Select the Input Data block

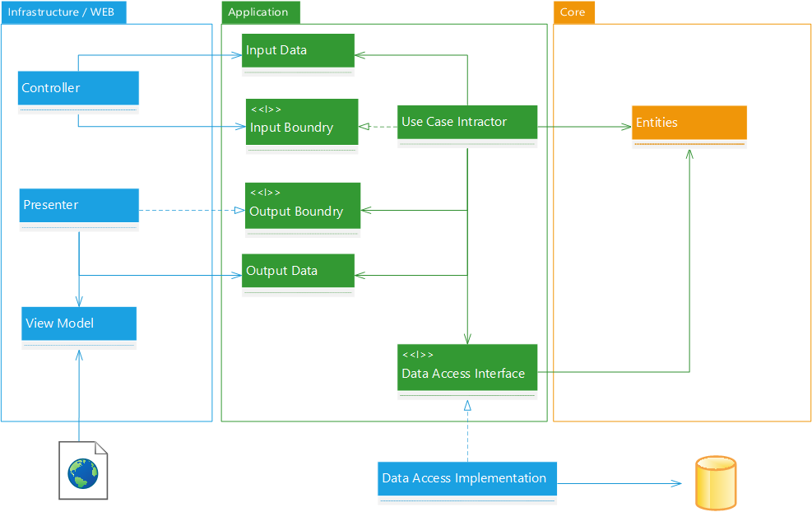297,49
